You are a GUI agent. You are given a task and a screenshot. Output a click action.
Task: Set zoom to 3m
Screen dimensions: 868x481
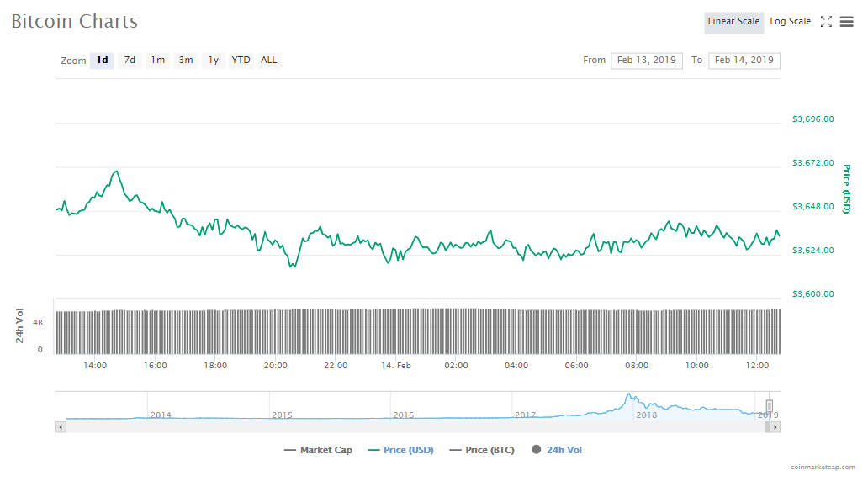point(185,61)
